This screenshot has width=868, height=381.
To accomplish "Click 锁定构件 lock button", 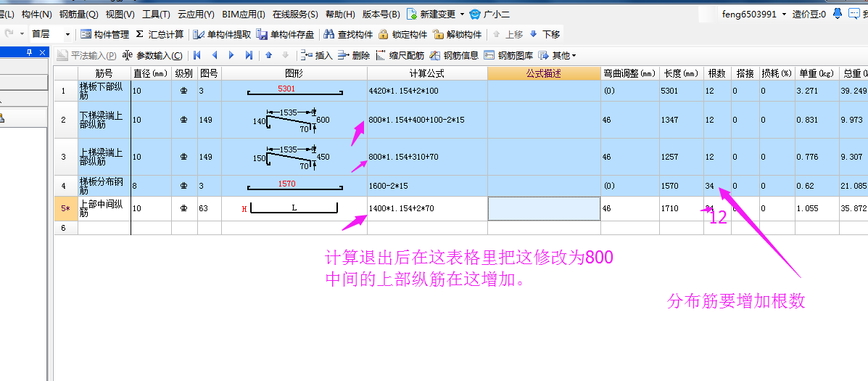I will tap(402, 34).
